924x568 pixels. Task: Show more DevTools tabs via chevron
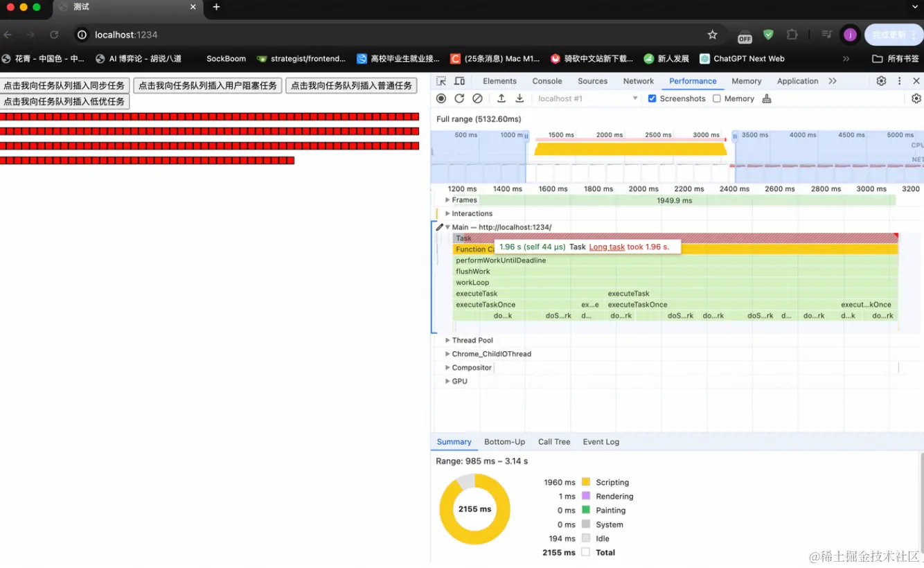click(x=833, y=81)
